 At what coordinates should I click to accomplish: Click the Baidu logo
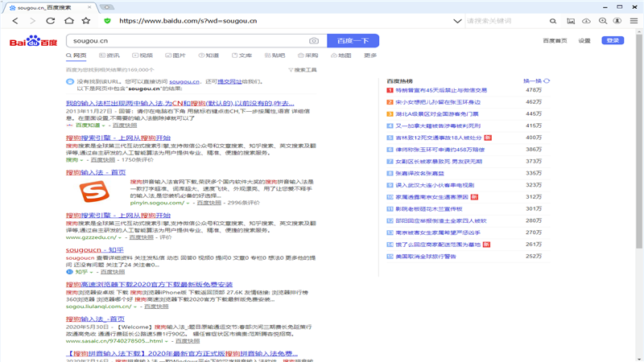(33, 40)
